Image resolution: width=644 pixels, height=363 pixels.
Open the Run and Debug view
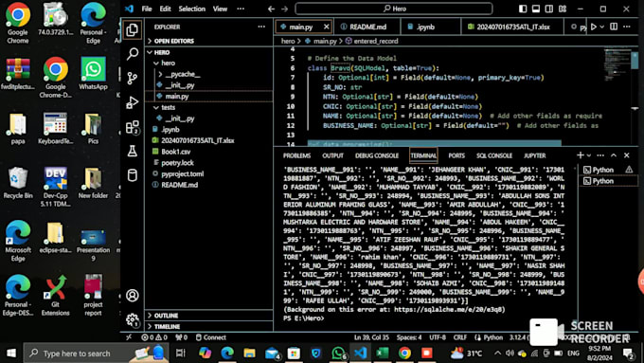(x=133, y=102)
